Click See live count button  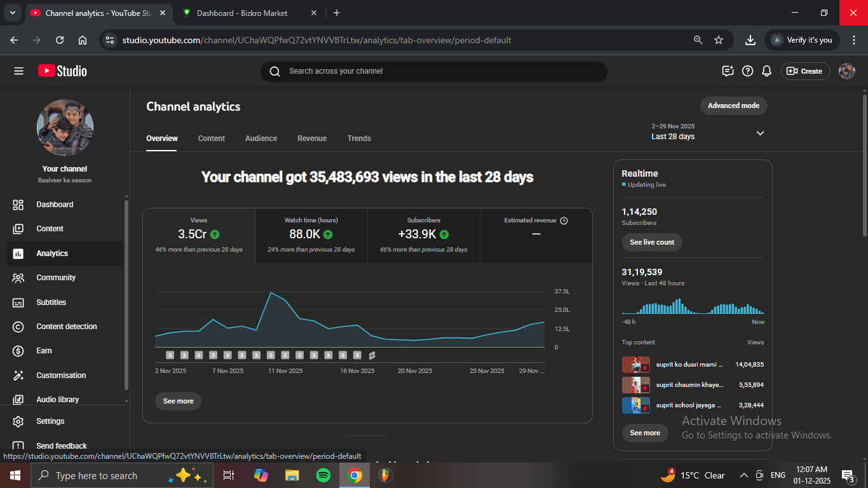click(652, 242)
